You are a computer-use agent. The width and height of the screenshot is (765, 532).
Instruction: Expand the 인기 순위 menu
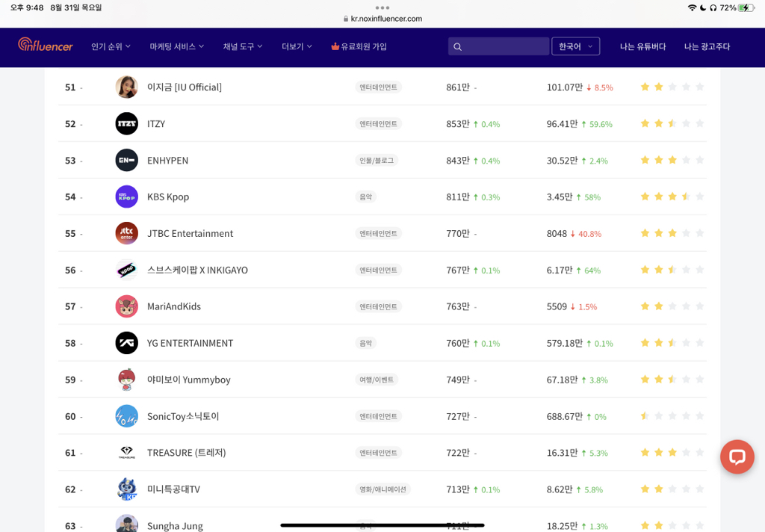111,46
